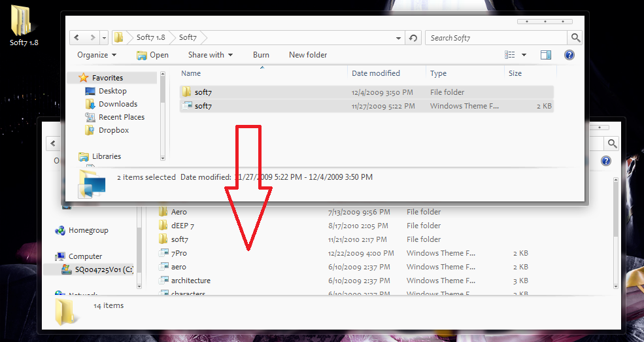Expand the address bar history dropdown
Image resolution: width=644 pixels, height=342 pixels.
coord(105,38)
